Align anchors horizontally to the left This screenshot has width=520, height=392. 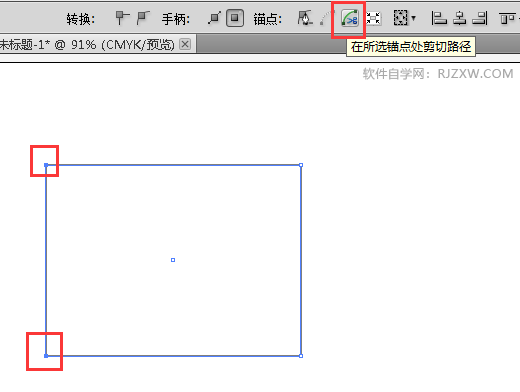coord(439,18)
